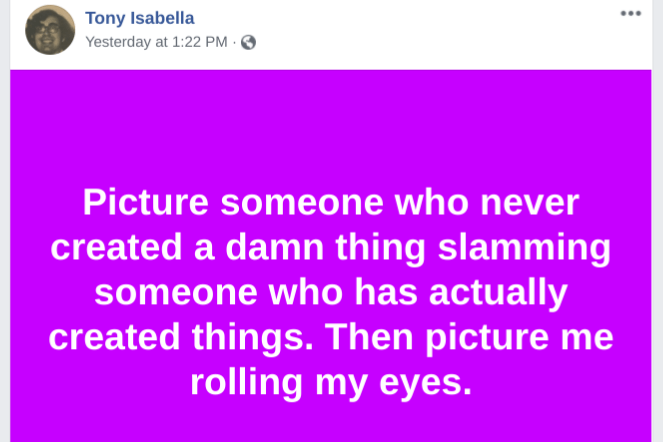The height and width of the screenshot is (442, 663).
Task: Click the "created things. Then picture me" line
Action: point(330,337)
